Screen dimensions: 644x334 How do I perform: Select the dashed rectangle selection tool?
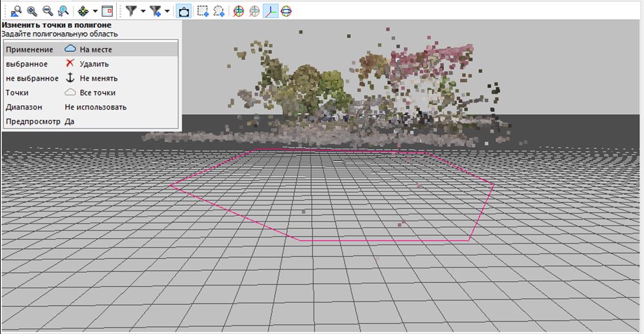coord(203,11)
